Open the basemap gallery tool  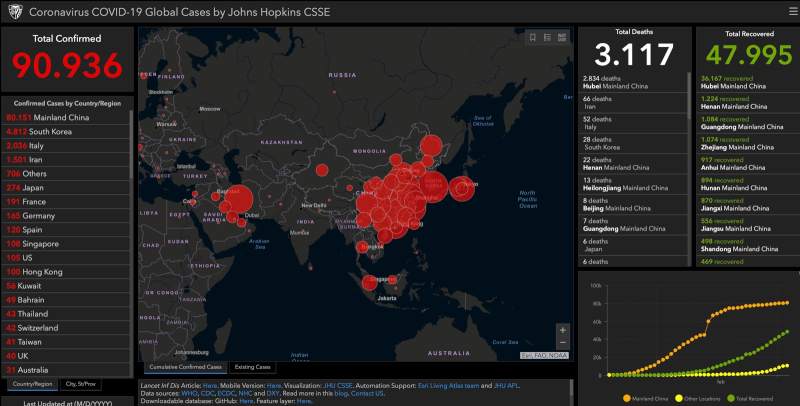562,37
